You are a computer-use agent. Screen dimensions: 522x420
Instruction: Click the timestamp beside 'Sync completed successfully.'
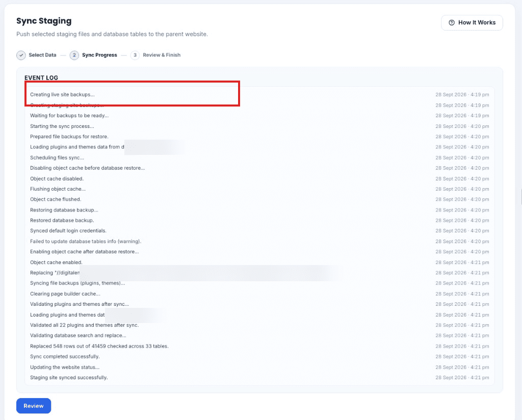click(462, 356)
